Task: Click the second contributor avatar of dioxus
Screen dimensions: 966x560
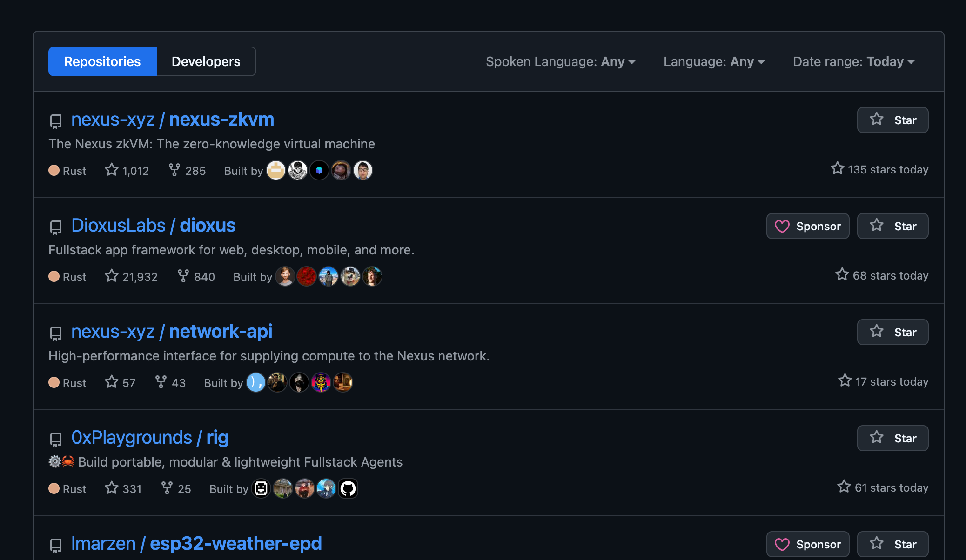Action: pyautogui.click(x=307, y=277)
